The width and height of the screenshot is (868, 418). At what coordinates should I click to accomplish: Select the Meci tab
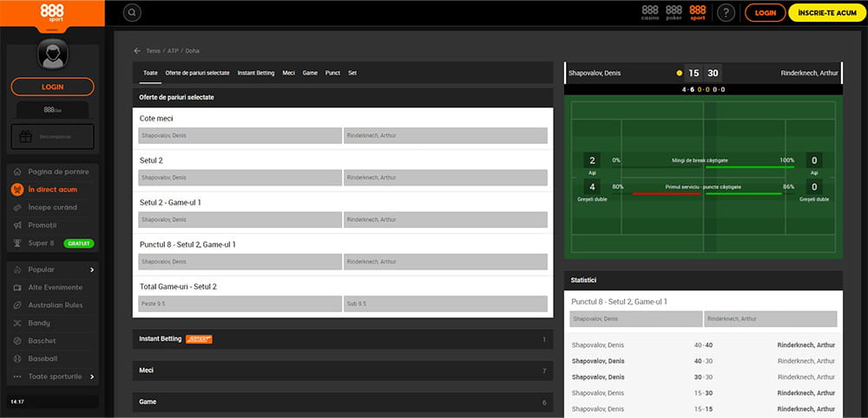pyautogui.click(x=288, y=73)
